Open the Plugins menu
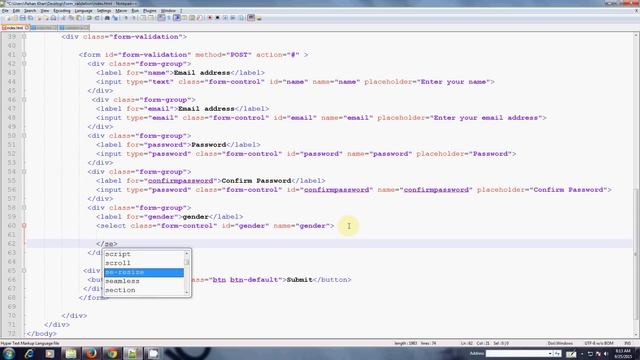 [149, 11]
